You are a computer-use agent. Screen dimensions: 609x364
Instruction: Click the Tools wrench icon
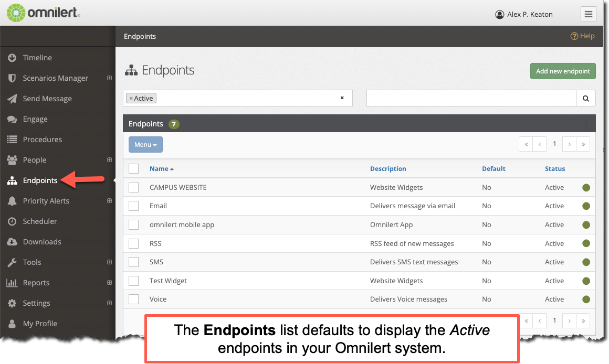[x=12, y=262]
